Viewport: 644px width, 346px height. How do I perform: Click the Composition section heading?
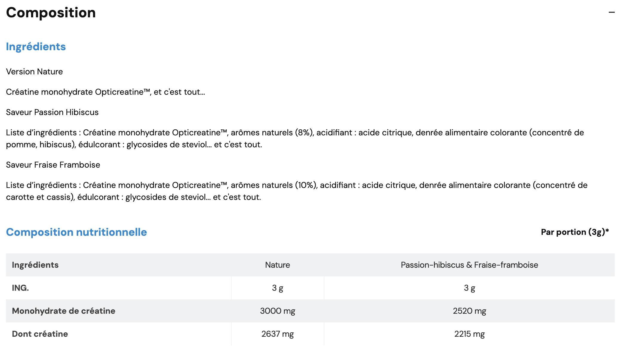coord(51,13)
